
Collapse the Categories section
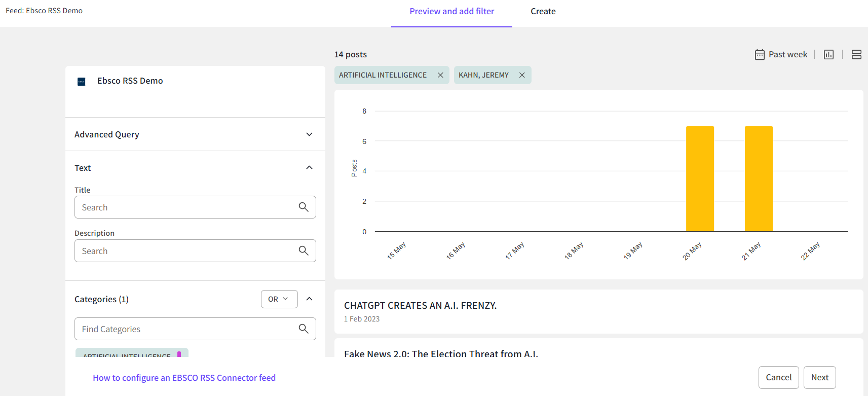point(309,299)
